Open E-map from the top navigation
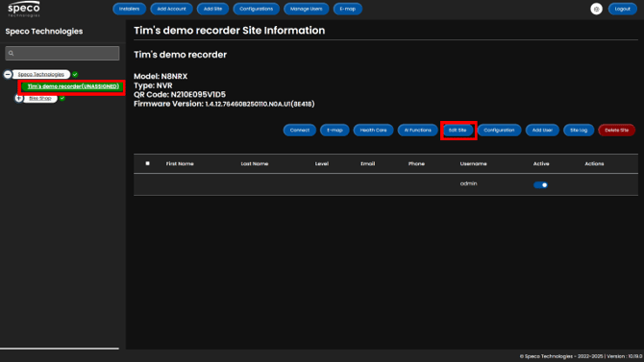This screenshot has height=362, width=644. 347,9
